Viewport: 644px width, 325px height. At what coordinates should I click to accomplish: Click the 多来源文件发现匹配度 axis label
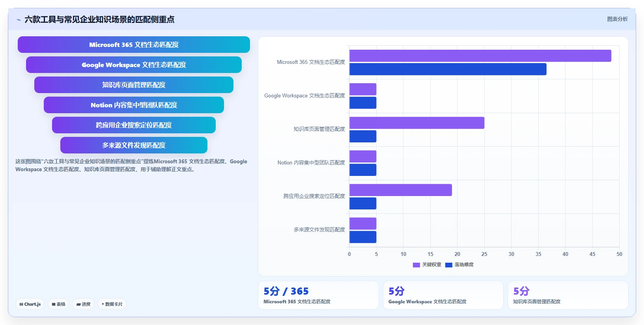(x=319, y=230)
